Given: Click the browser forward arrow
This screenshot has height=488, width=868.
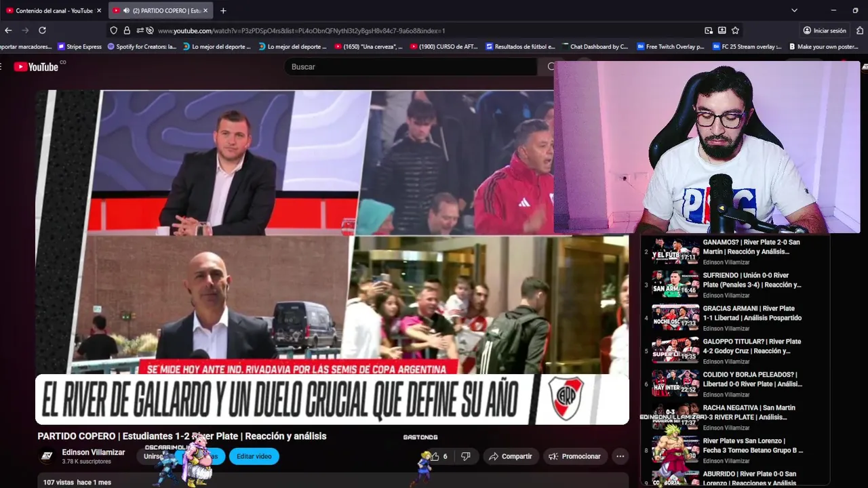Looking at the screenshot, I should pos(25,30).
